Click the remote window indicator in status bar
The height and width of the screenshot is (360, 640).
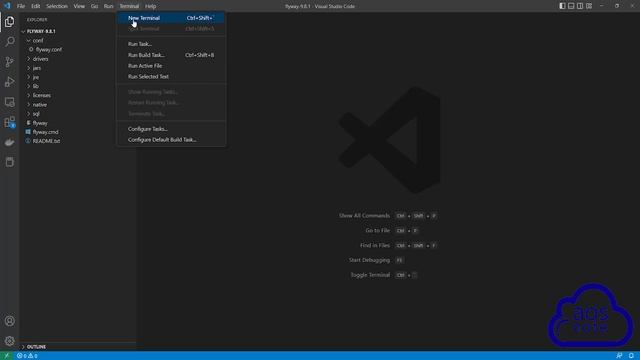tap(7, 356)
